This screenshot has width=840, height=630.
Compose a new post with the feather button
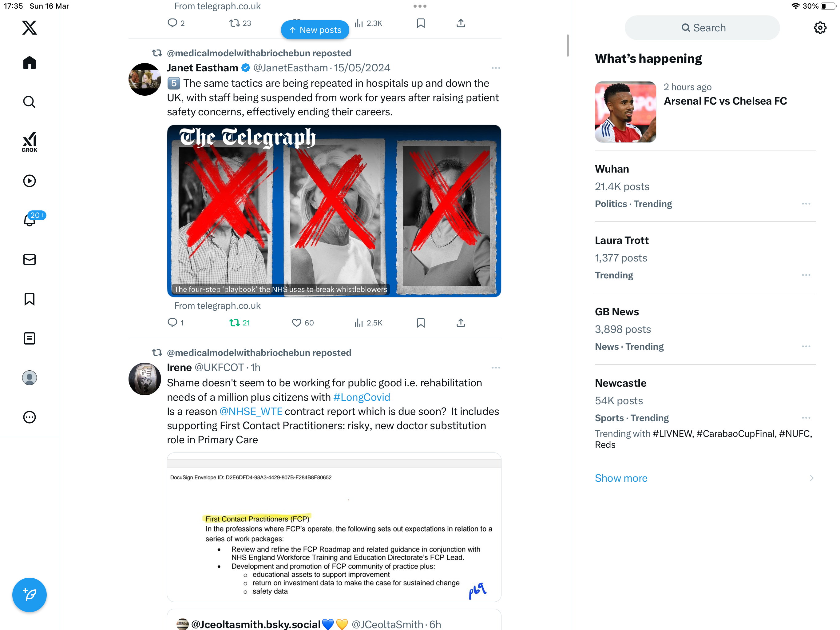click(x=29, y=595)
